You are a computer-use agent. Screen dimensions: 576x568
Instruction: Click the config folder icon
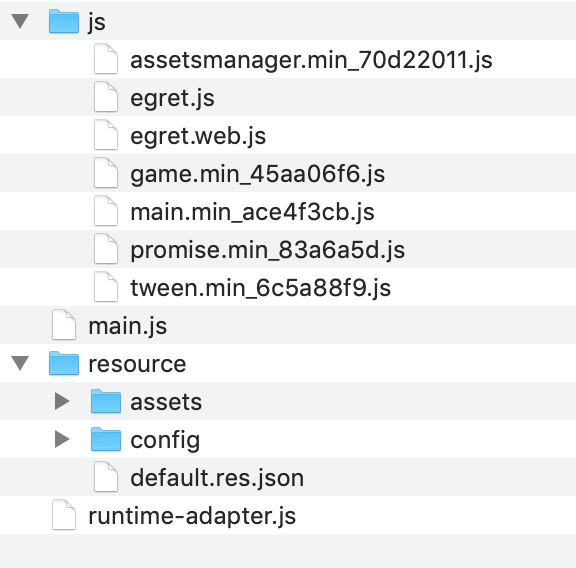(x=106, y=439)
